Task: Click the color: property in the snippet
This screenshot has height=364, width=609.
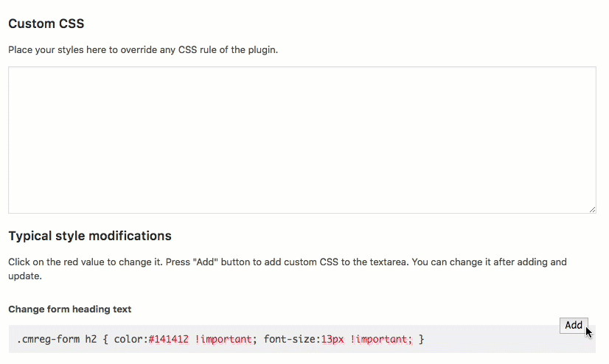Action: [131, 340]
